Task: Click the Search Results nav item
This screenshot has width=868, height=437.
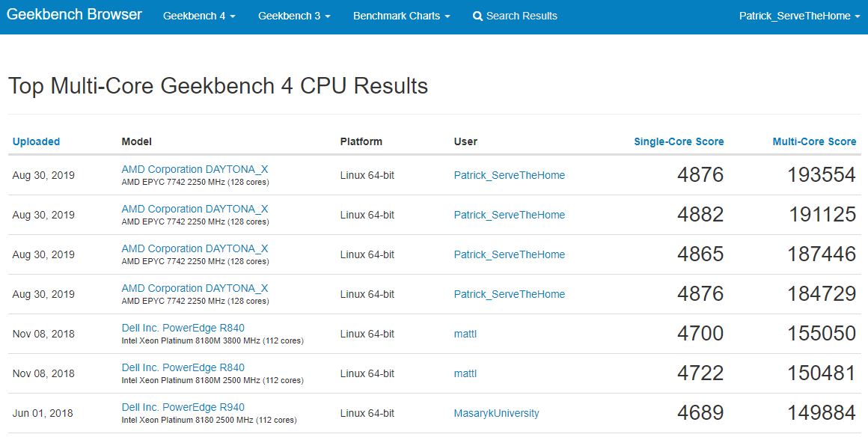Action: (x=522, y=16)
